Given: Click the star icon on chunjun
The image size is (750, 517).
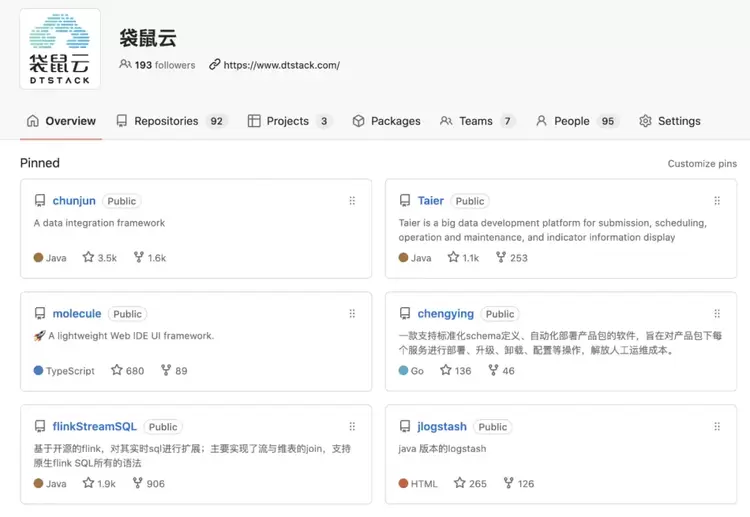Looking at the screenshot, I should click(x=89, y=257).
